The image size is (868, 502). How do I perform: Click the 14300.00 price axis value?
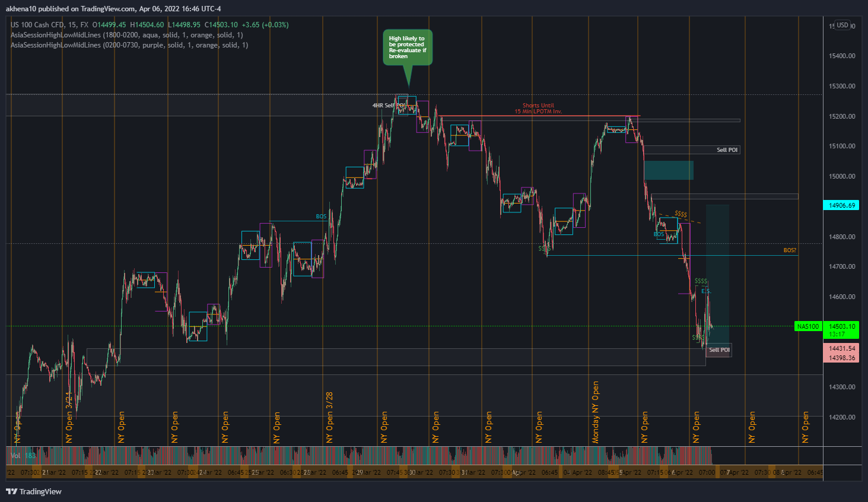[842, 387]
